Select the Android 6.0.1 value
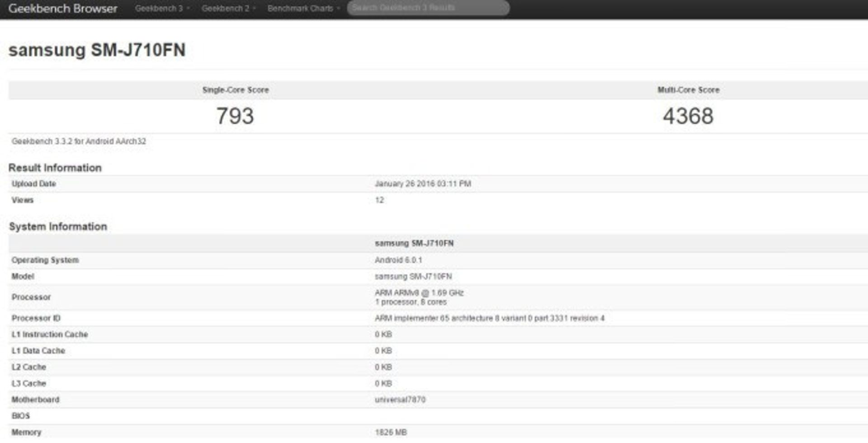This screenshot has width=868, height=443. click(x=398, y=260)
